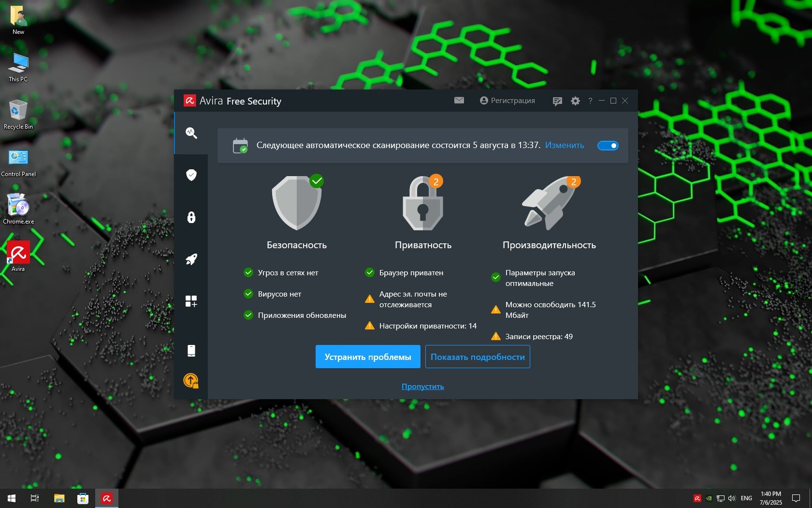This screenshot has width=812, height=508.
Task: Click the NVIDIA icon in system tray
Action: tap(709, 498)
